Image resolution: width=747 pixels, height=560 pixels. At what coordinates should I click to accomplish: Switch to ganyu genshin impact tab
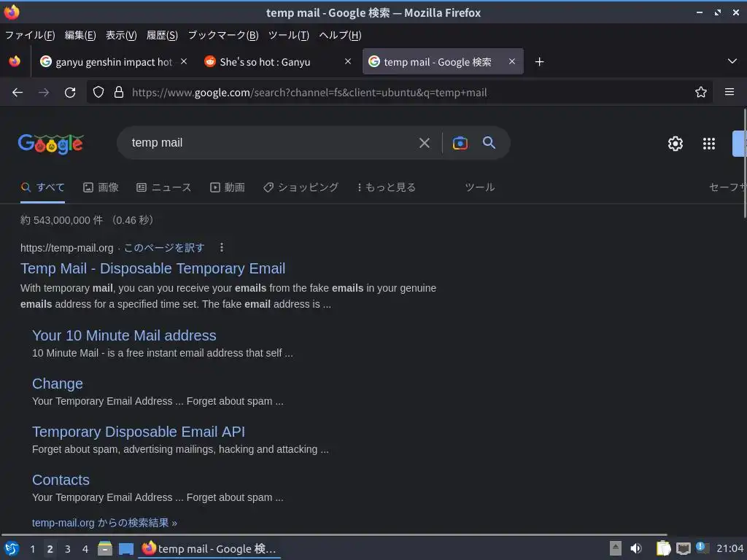click(113, 62)
